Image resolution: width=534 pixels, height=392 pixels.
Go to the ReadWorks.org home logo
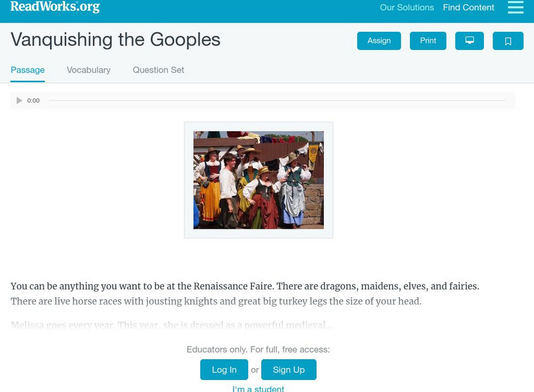55,7
